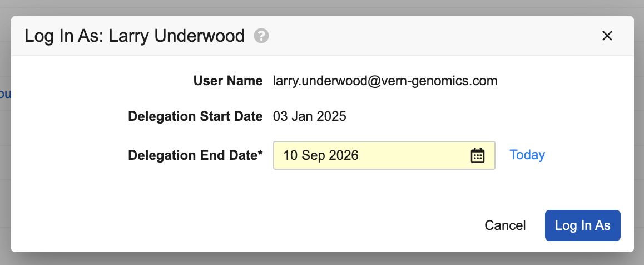Click the blue Log In As button
This screenshot has height=265, width=644.
tap(582, 225)
